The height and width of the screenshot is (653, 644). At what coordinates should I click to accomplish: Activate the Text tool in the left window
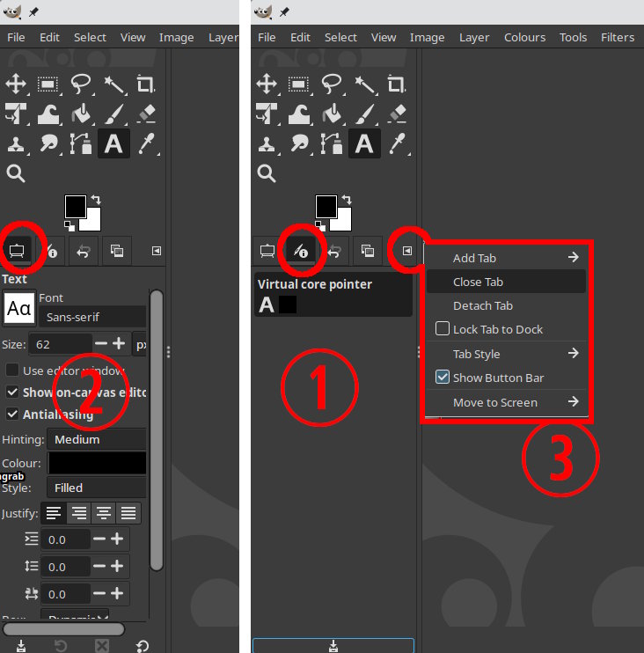[x=113, y=143]
